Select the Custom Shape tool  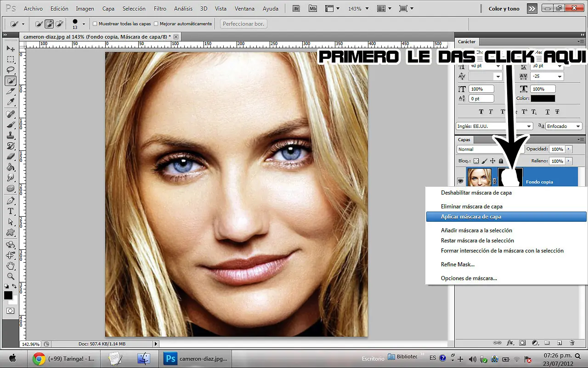11,232
